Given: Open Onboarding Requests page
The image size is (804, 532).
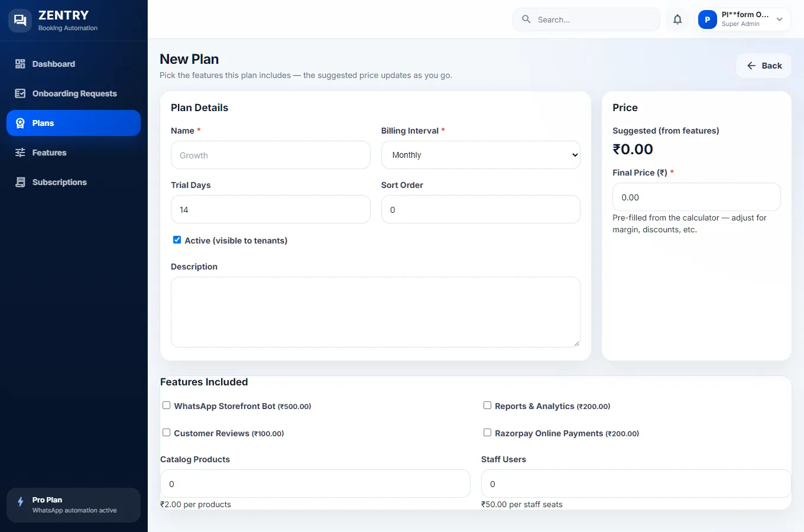Looking at the screenshot, I should [x=73, y=93].
